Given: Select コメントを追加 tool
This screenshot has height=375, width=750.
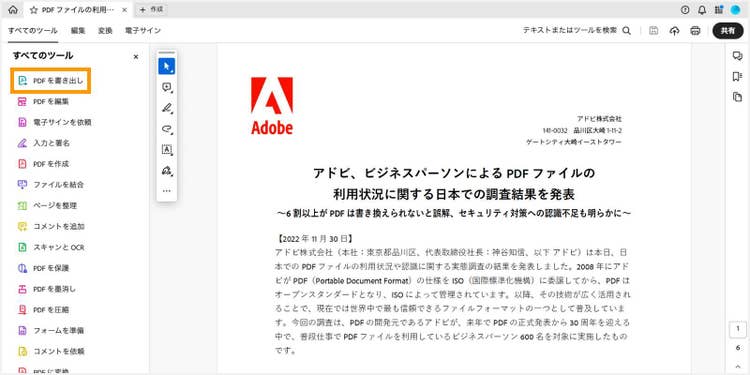Looking at the screenshot, I should [51, 226].
